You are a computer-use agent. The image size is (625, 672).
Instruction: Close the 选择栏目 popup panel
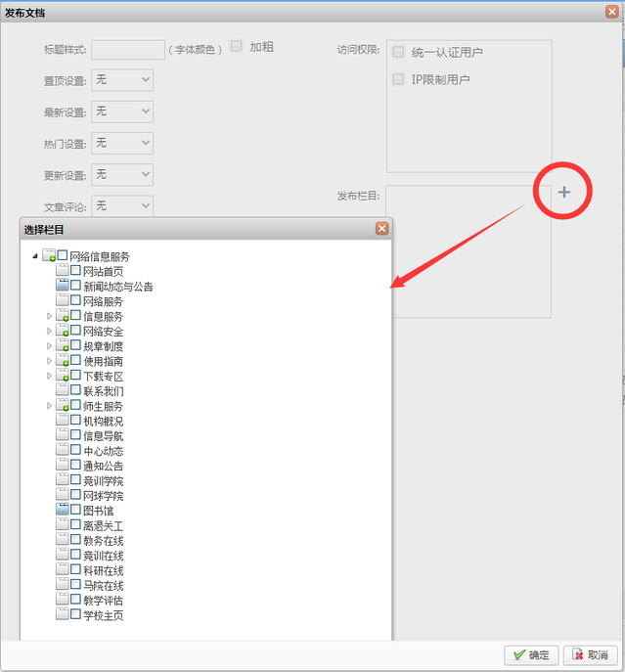381,229
